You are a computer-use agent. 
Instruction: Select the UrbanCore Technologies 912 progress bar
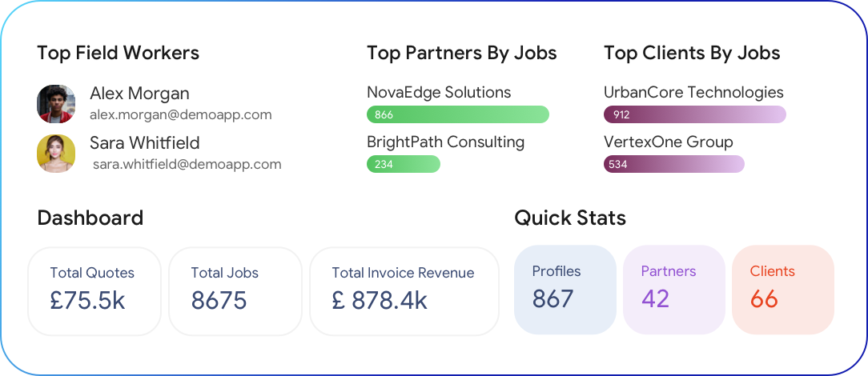click(x=694, y=114)
